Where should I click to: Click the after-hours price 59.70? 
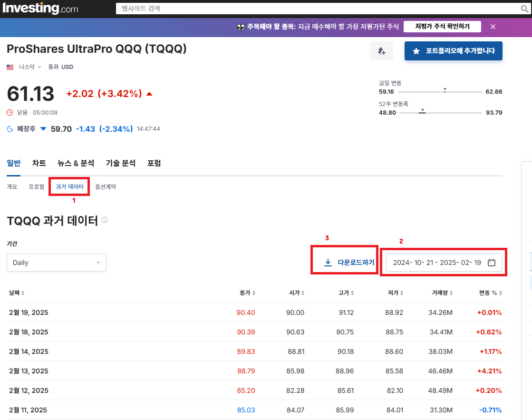pyautogui.click(x=61, y=129)
